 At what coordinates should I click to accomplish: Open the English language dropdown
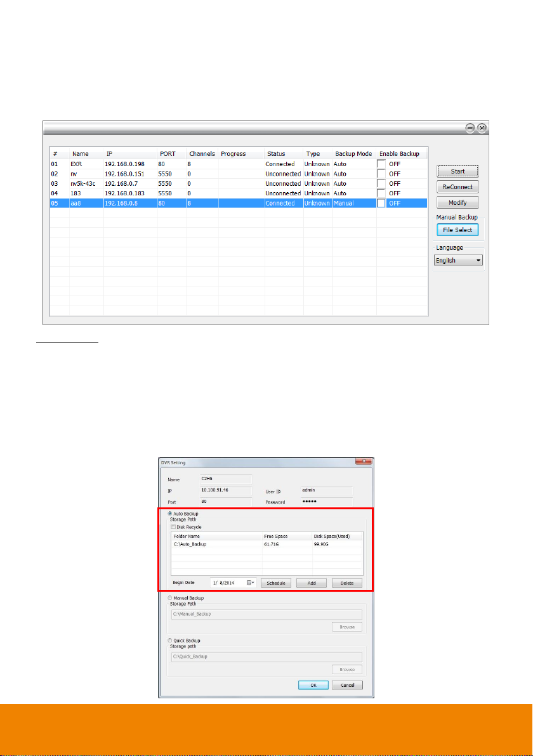pos(457,261)
